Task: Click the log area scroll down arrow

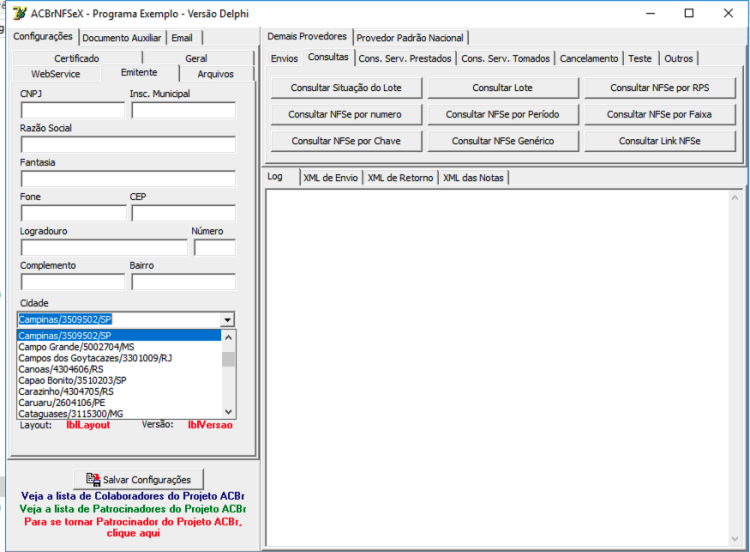Action: (x=735, y=539)
